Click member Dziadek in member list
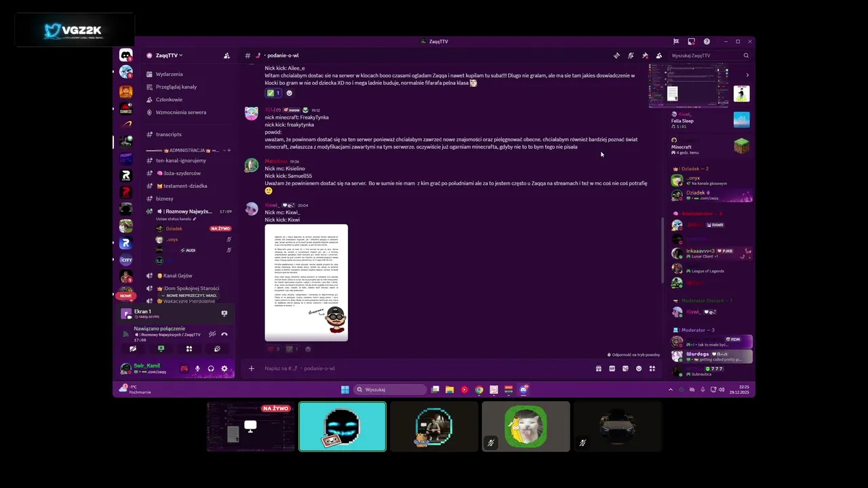This screenshot has height=488, width=868. click(711, 195)
